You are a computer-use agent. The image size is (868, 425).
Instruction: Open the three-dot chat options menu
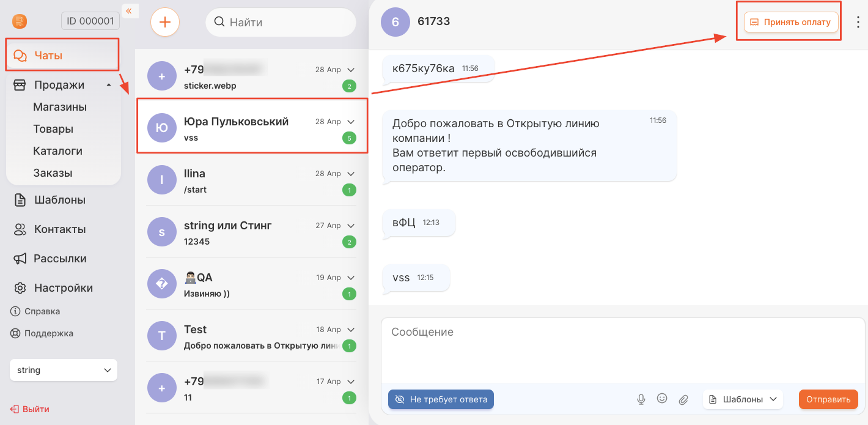pyautogui.click(x=858, y=22)
